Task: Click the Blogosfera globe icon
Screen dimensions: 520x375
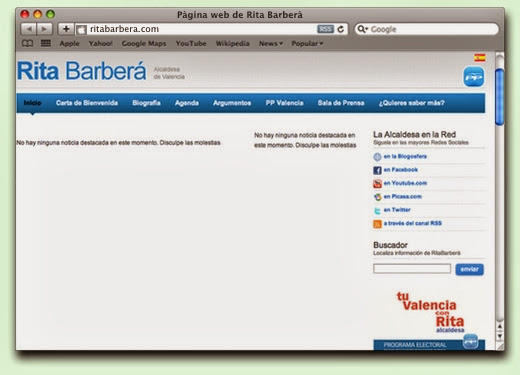Action: pyautogui.click(x=377, y=157)
